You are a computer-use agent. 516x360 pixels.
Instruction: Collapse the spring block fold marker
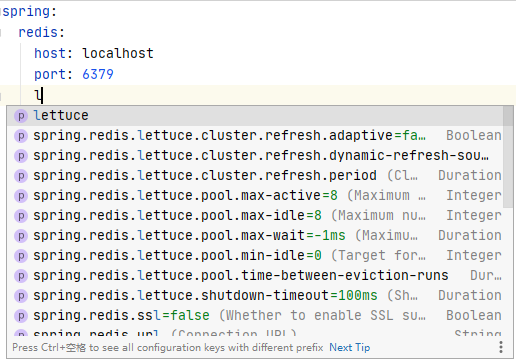pyautogui.click(x=1, y=12)
